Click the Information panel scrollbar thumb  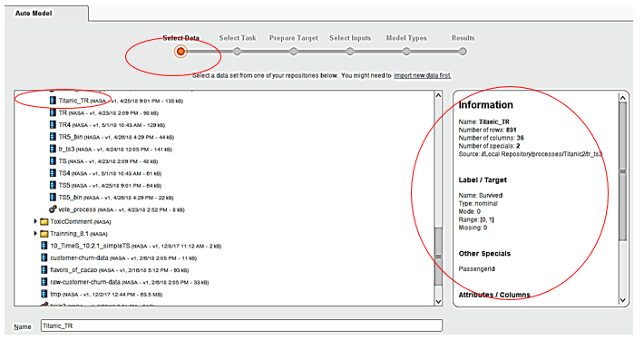[622, 171]
